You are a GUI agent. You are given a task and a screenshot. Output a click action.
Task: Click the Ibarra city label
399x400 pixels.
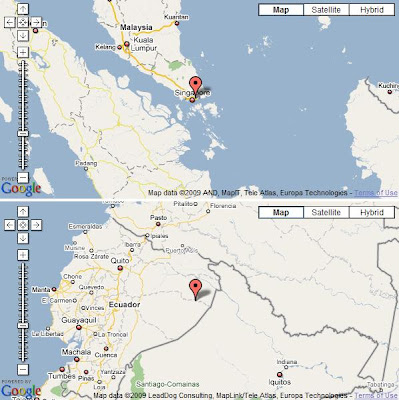point(133,244)
